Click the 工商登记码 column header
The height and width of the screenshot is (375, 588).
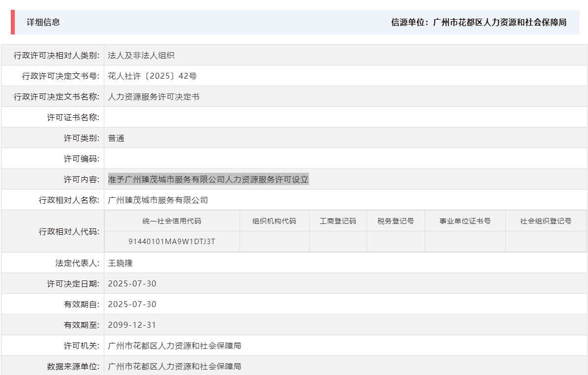337,221
